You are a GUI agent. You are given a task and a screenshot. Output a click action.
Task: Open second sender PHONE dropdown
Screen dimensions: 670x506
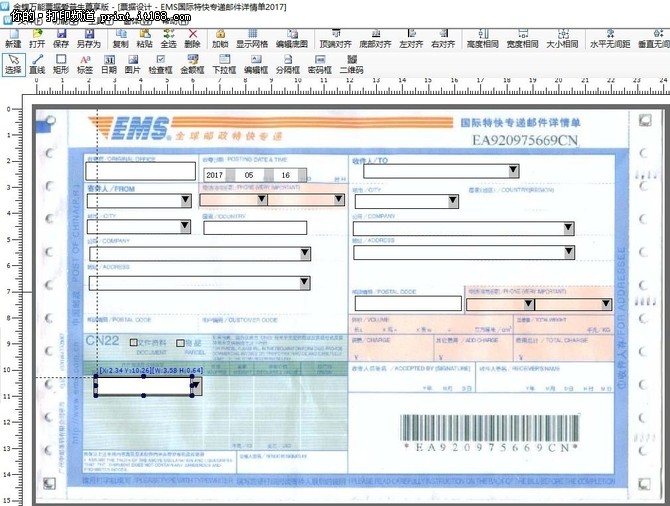click(x=339, y=200)
